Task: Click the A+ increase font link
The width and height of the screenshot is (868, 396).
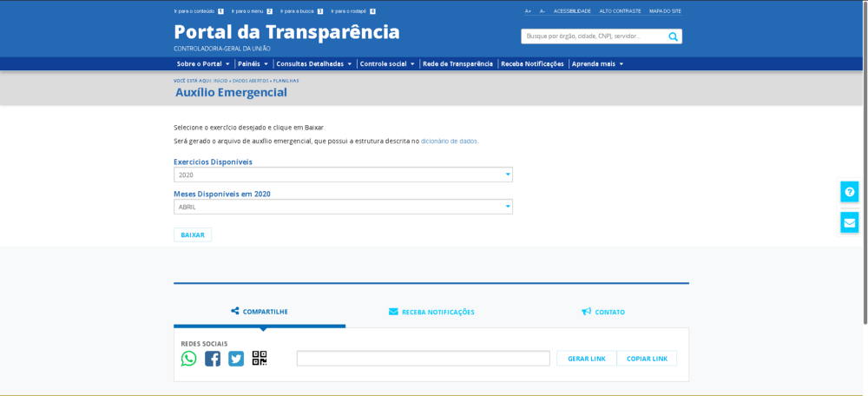Action: [528, 11]
